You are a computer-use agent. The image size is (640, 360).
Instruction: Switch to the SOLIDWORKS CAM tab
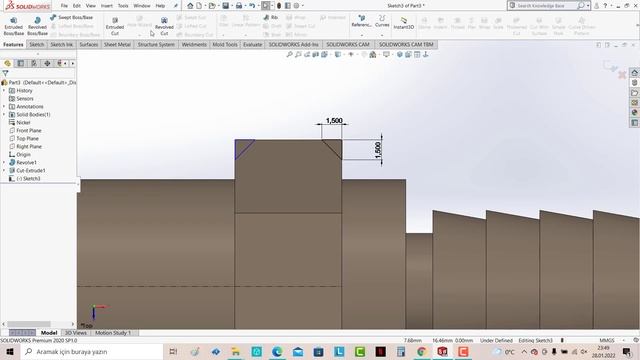[348, 44]
